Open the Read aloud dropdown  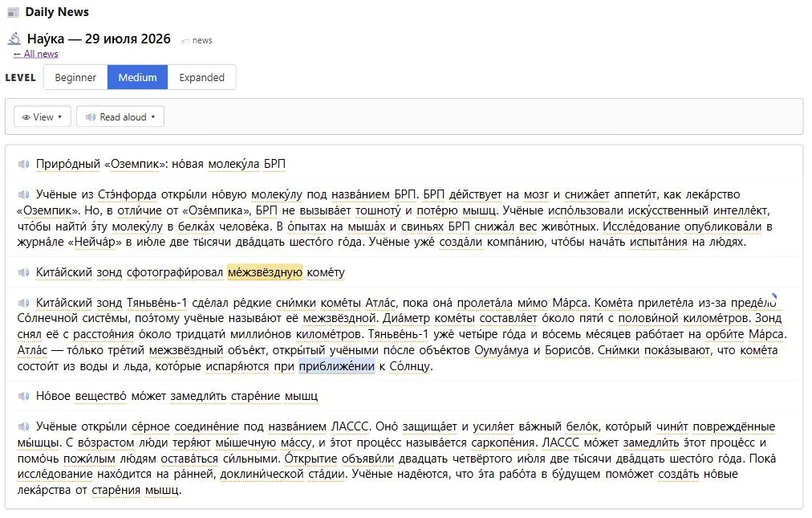[120, 117]
